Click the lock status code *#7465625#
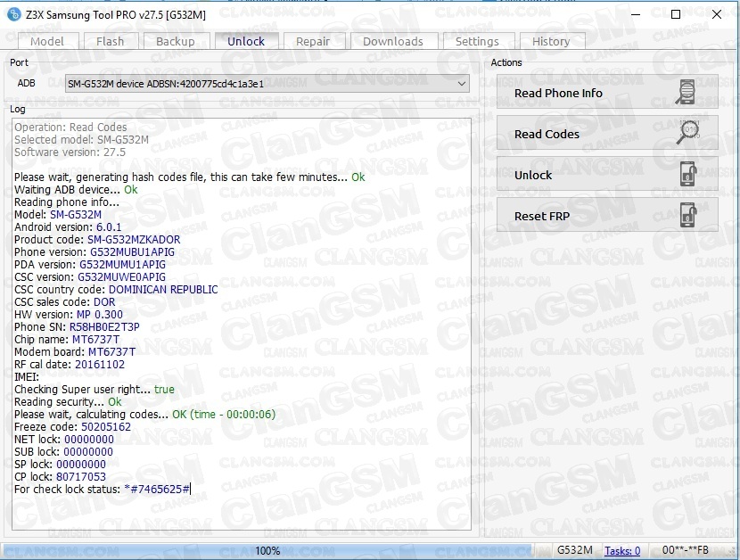The width and height of the screenshot is (740, 560). pyautogui.click(x=157, y=490)
